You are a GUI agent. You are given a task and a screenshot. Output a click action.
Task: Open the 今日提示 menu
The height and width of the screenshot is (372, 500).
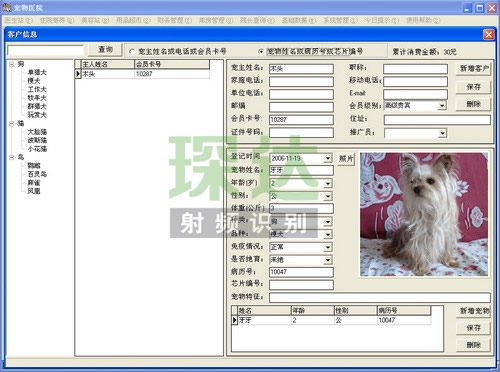coord(382,20)
